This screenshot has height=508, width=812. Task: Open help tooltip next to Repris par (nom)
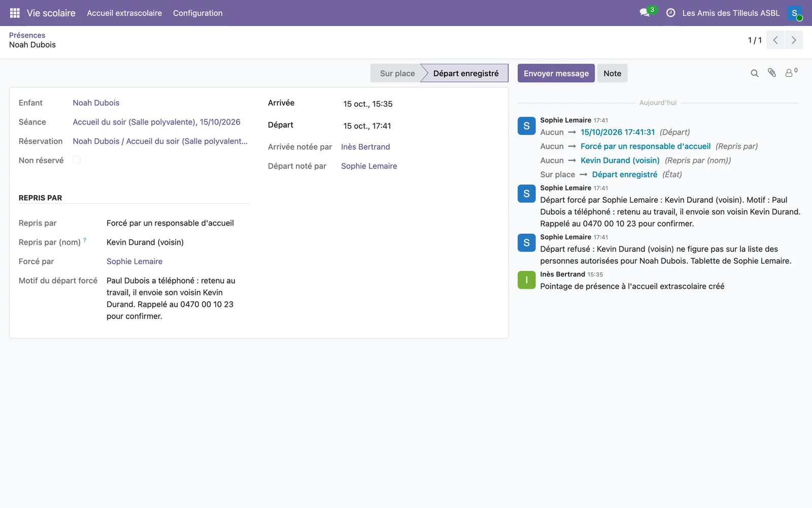coord(85,240)
